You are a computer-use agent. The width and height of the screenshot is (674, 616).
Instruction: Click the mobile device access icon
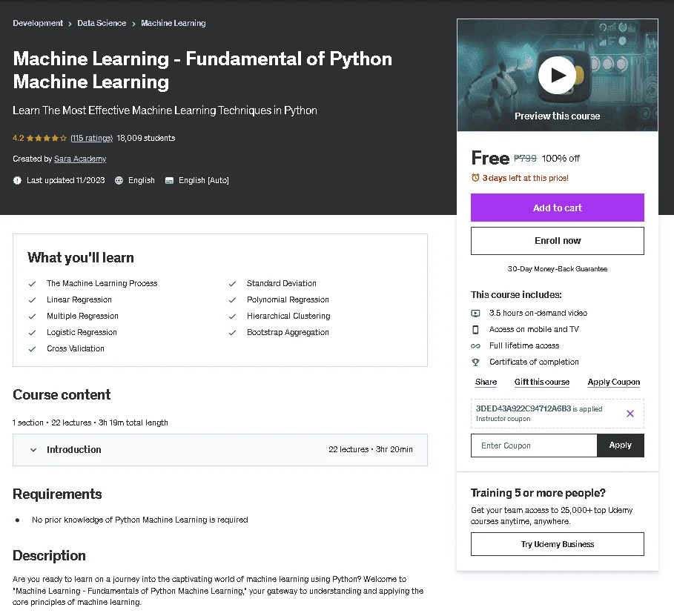pos(475,330)
